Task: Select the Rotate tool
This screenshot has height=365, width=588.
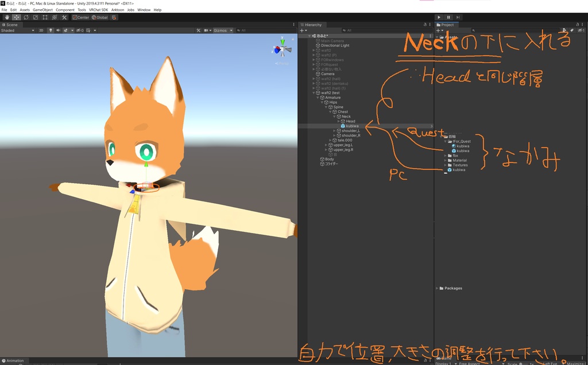Action: pos(25,17)
